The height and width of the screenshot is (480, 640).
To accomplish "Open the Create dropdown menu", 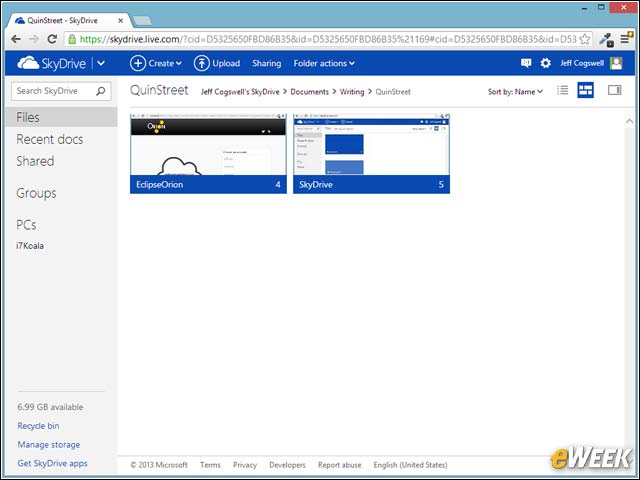I will 156,63.
